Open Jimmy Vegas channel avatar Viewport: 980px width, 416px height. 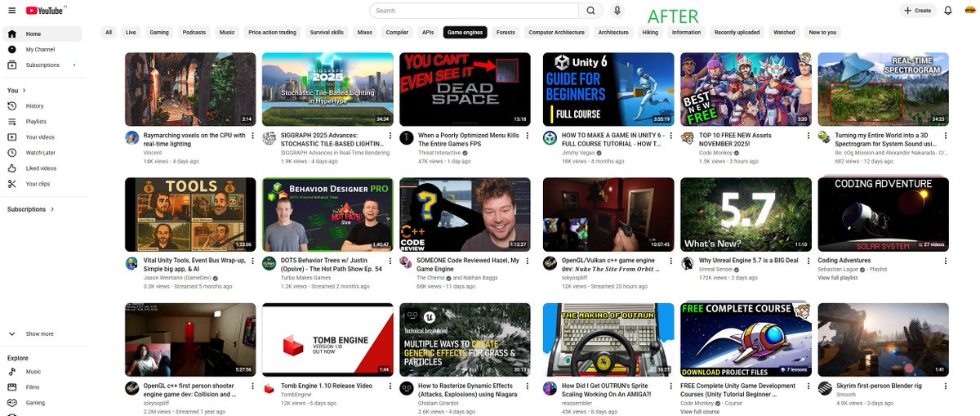point(550,137)
